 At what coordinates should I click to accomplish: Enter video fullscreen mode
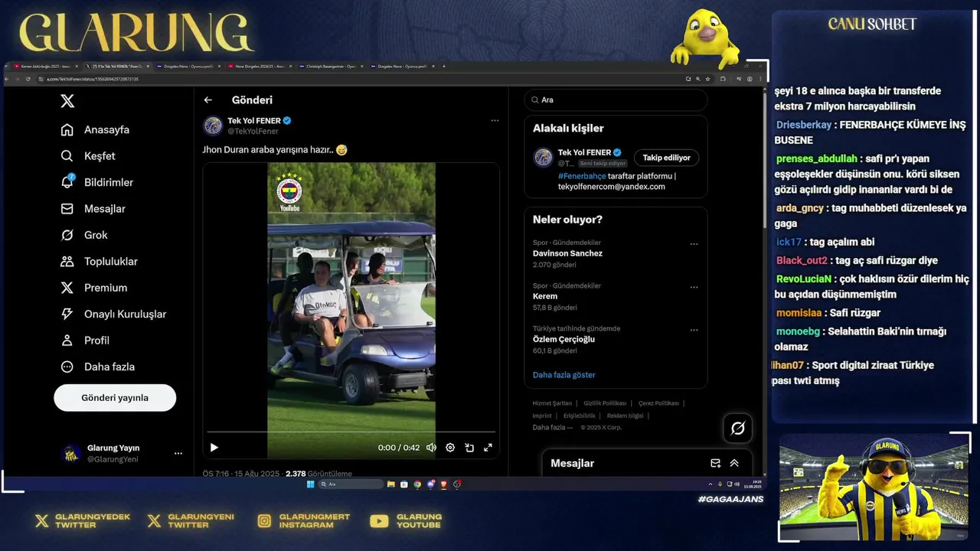point(488,448)
